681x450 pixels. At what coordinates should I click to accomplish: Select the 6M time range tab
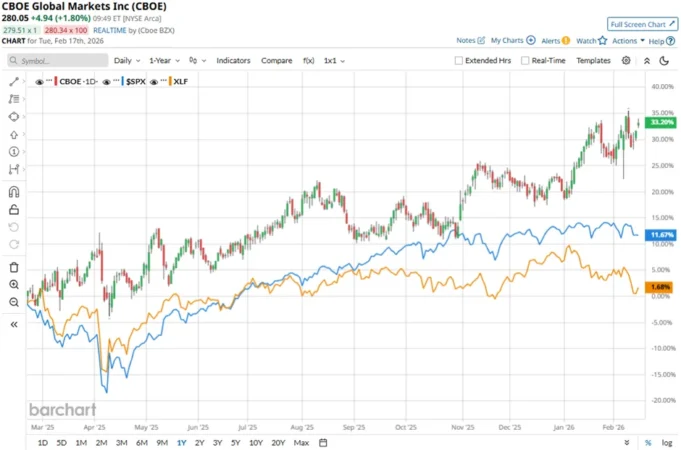click(x=141, y=442)
